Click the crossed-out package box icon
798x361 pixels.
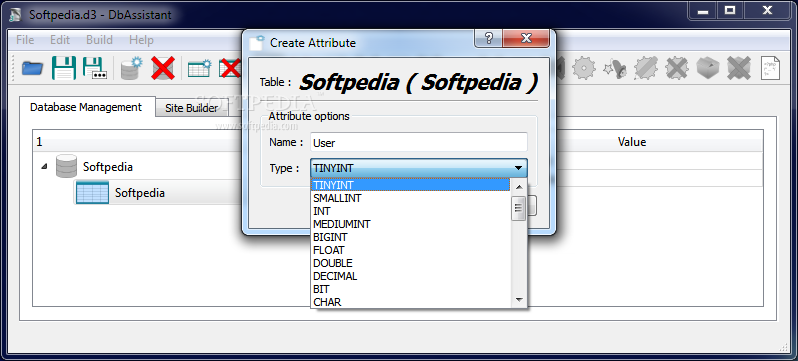pyautogui.click(x=739, y=68)
